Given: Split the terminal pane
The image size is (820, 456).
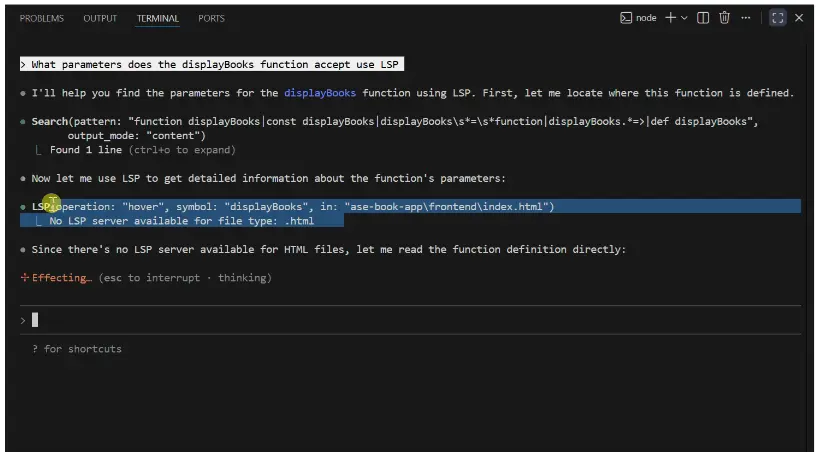Looking at the screenshot, I should [x=703, y=18].
